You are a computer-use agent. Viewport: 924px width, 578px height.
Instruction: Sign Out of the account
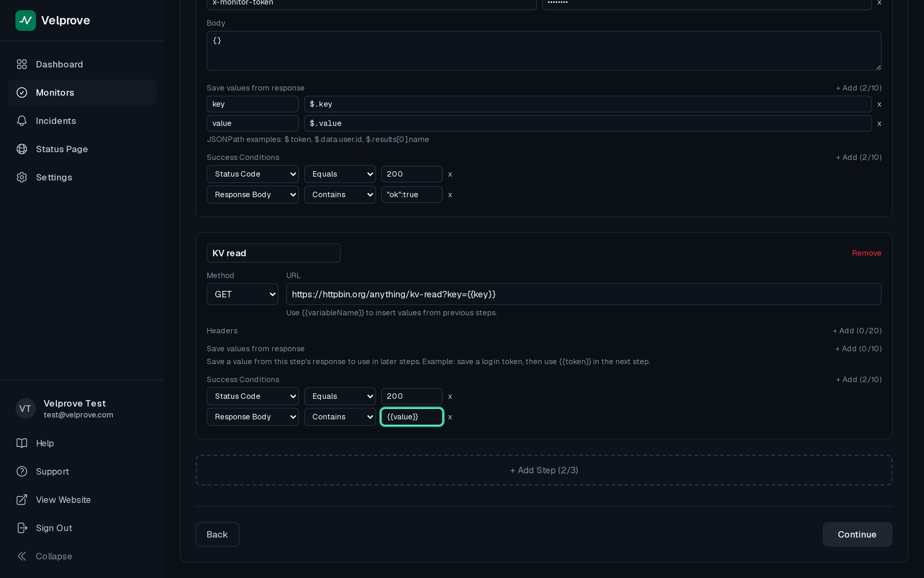click(x=82, y=528)
